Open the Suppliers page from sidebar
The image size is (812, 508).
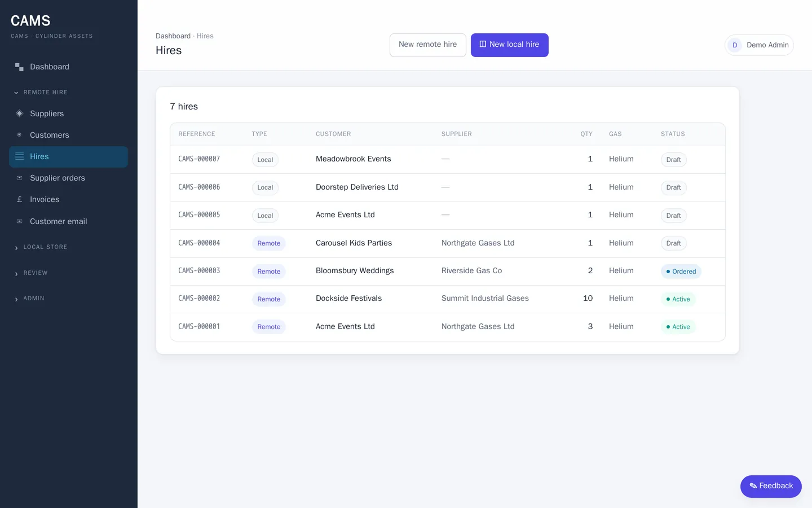pyautogui.click(x=68, y=113)
